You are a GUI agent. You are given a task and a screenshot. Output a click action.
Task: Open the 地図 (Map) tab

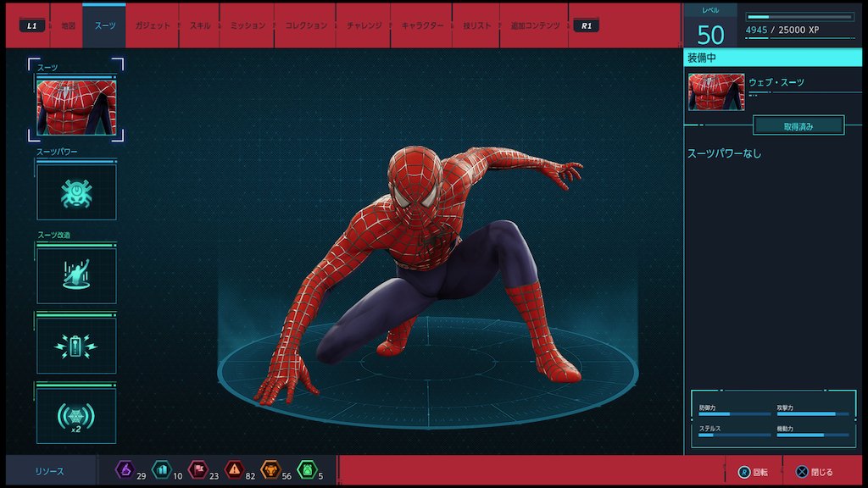pyautogui.click(x=68, y=25)
